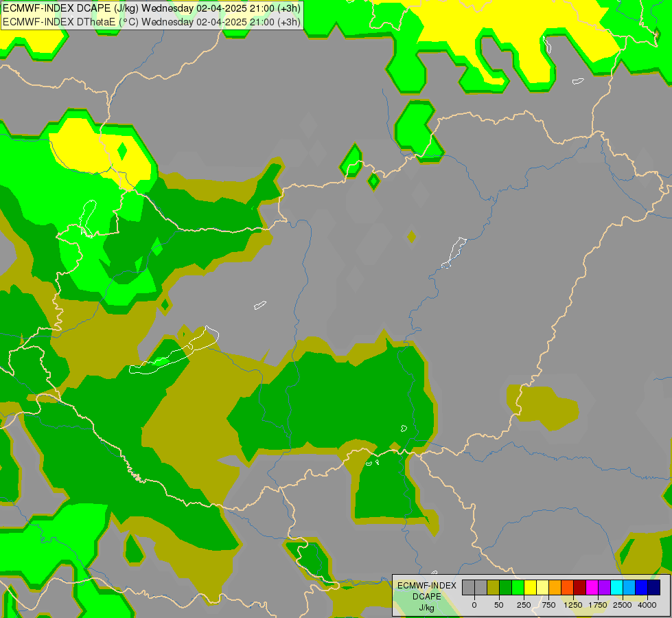Click the DCAPE title line in header
This screenshot has height=618, width=672.
pos(152,8)
